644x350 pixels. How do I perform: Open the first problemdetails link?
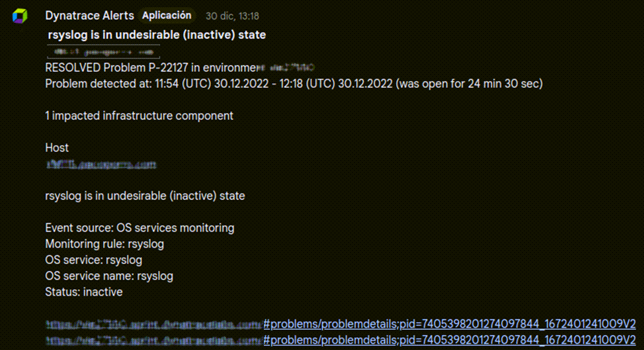449,324
